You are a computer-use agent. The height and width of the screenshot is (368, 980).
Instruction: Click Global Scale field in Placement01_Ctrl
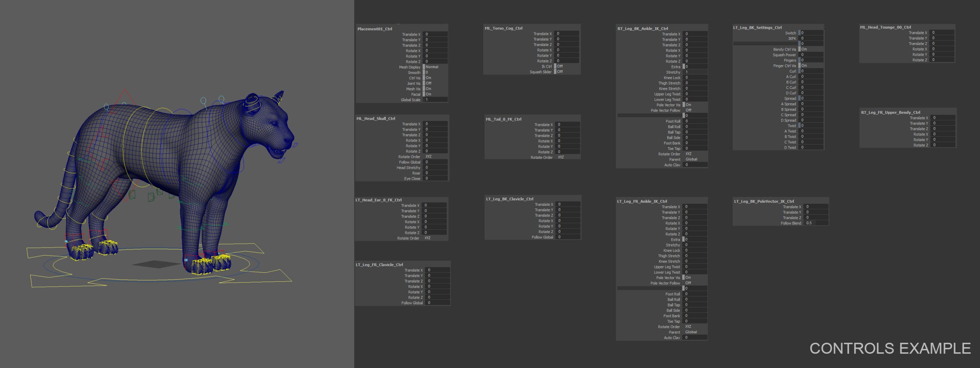[435, 100]
